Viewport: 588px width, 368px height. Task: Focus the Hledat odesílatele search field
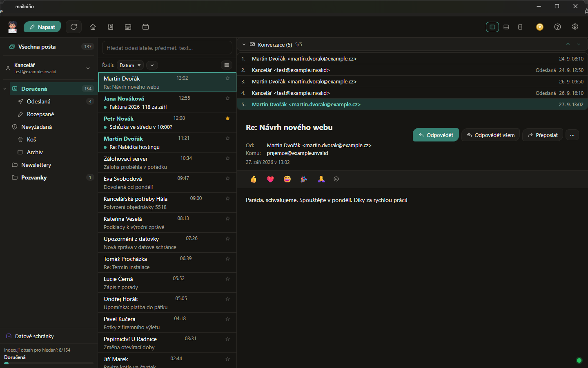[167, 48]
